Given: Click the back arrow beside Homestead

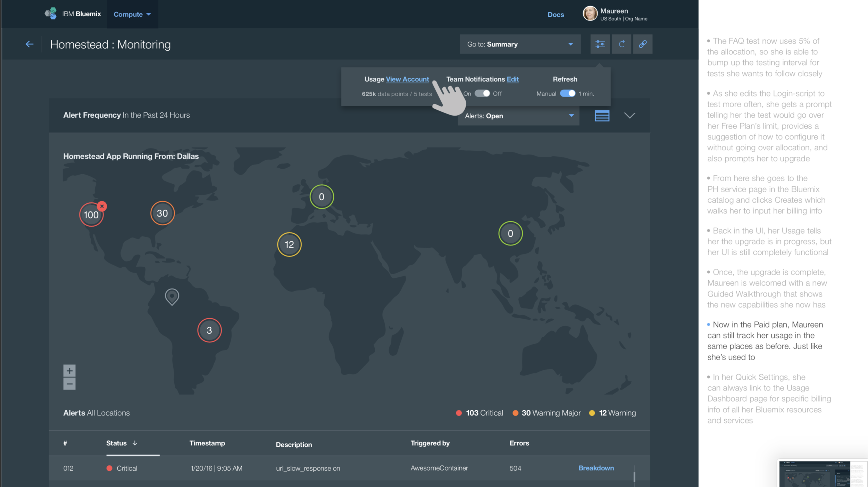Looking at the screenshot, I should click(x=30, y=44).
